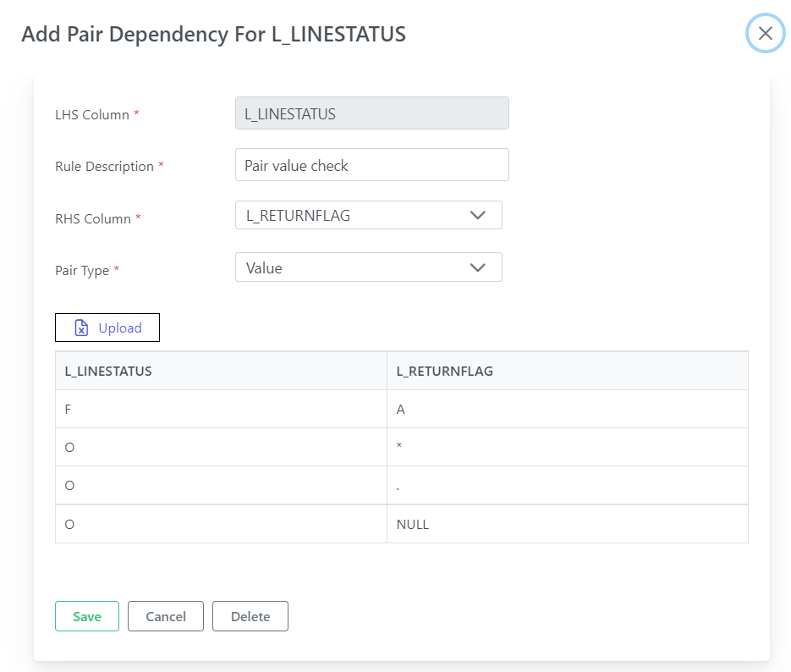Select the period value cell
The width and height of the screenshot is (791, 672).
[x=568, y=485]
